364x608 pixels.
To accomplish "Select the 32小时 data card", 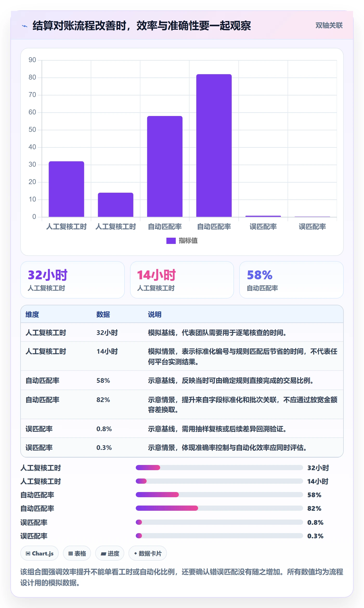I will point(73,280).
